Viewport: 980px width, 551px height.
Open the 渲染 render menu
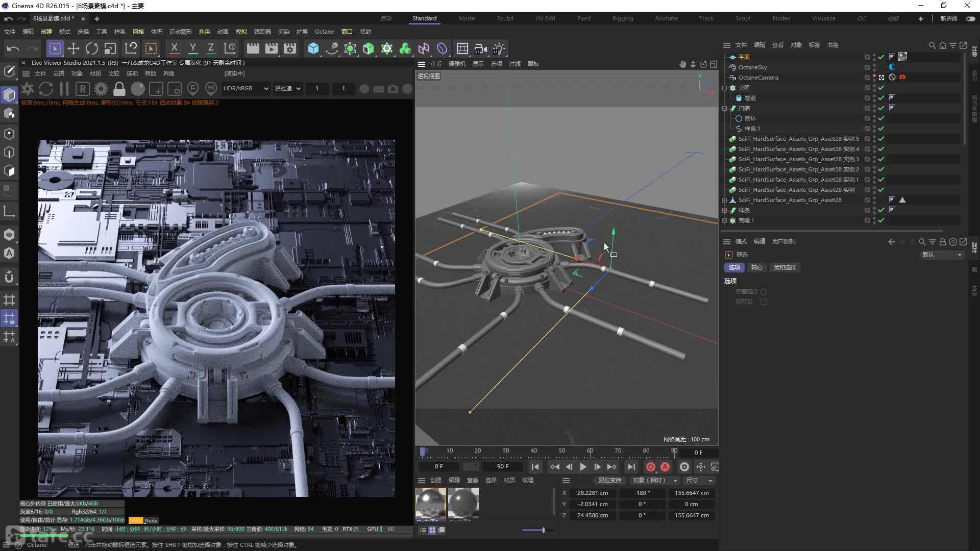coord(284,32)
